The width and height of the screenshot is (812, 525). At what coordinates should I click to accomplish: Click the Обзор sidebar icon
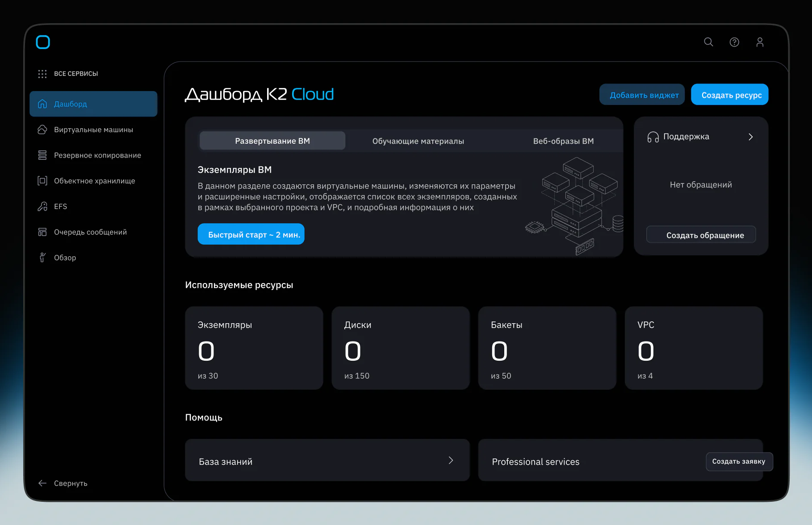(x=42, y=258)
